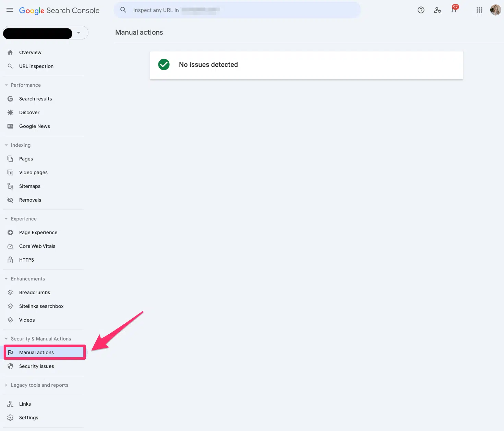Open Sitelinks searchbox report
504x431 pixels.
click(x=41, y=306)
